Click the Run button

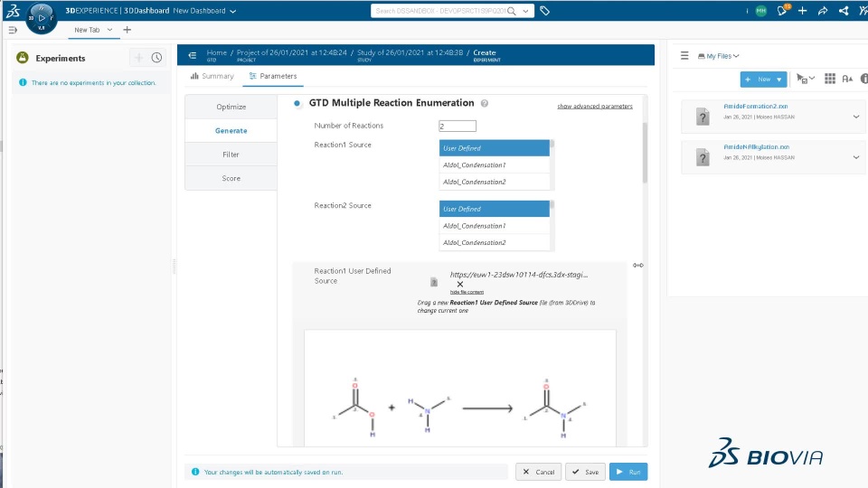coord(627,472)
